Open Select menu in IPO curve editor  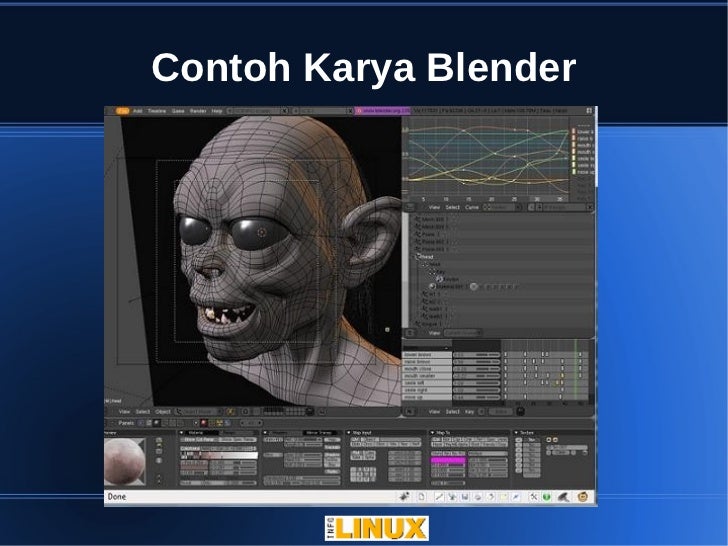click(452, 207)
